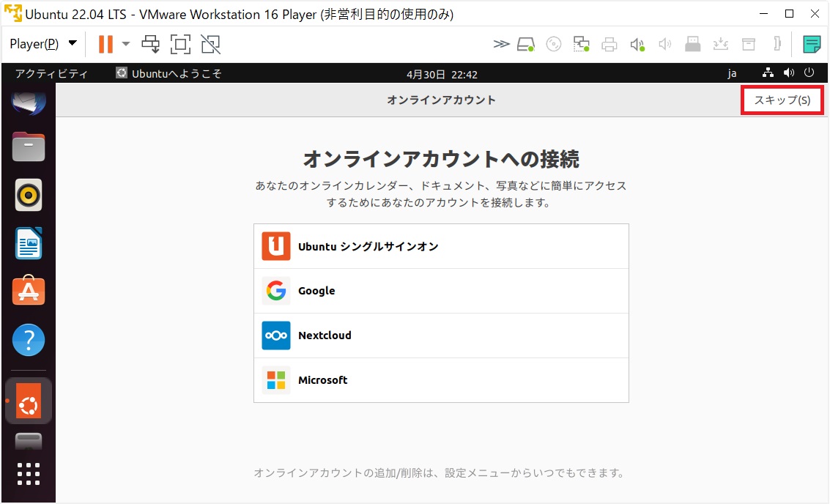Expand the double-chevron device toolbar arrow
This screenshot has width=830, height=504.
501,44
